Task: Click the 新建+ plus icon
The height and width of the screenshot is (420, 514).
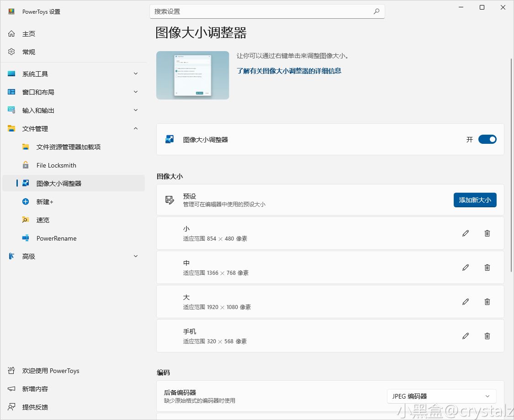Action: point(26,201)
